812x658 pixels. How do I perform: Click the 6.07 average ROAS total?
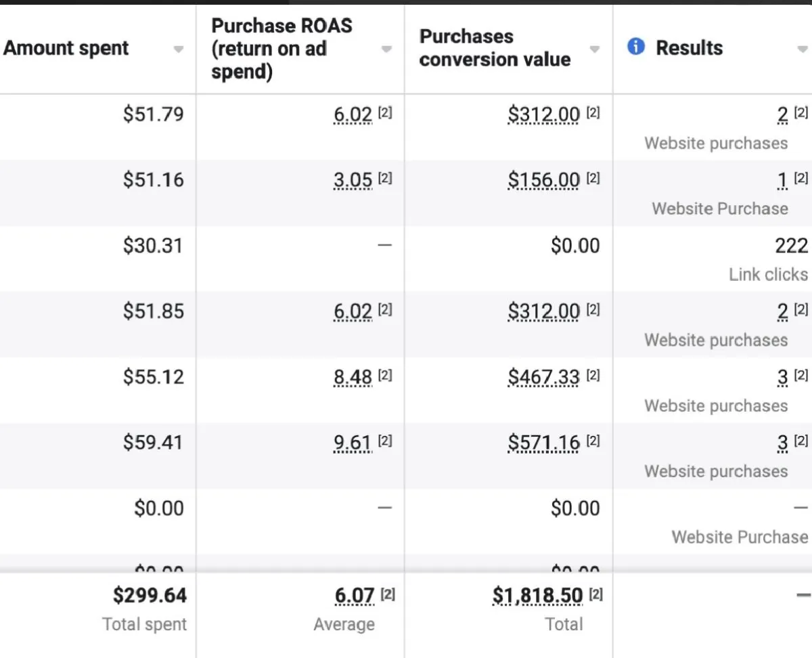pos(355,596)
